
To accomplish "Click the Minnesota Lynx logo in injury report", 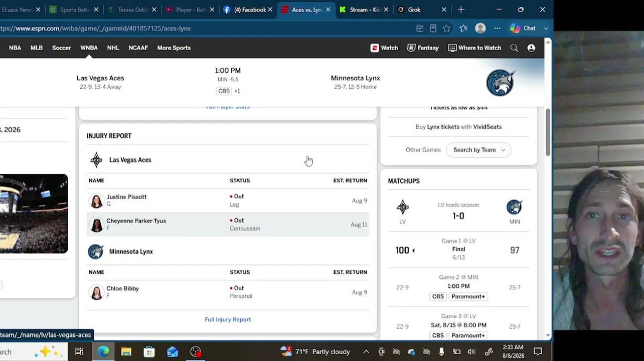I will [x=96, y=252].
